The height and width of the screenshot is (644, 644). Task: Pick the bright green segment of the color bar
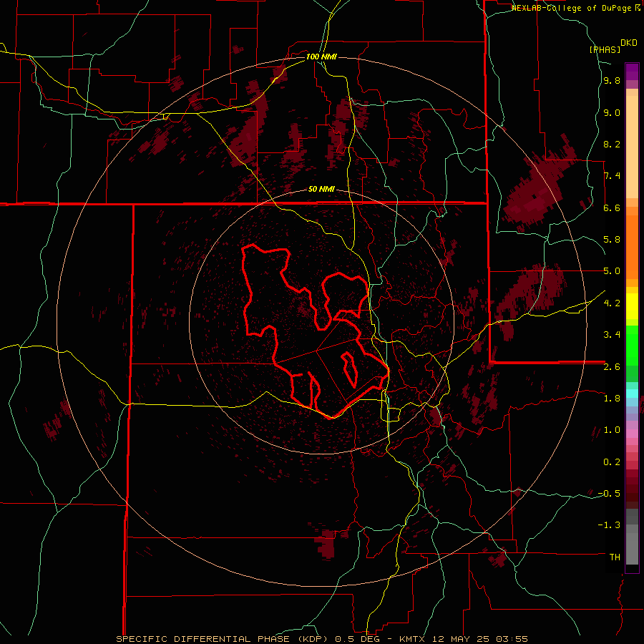click(x=632, y=345)
